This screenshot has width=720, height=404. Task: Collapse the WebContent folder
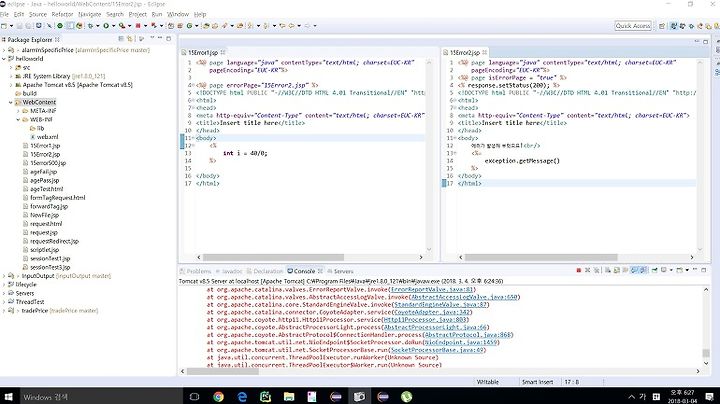11,102
